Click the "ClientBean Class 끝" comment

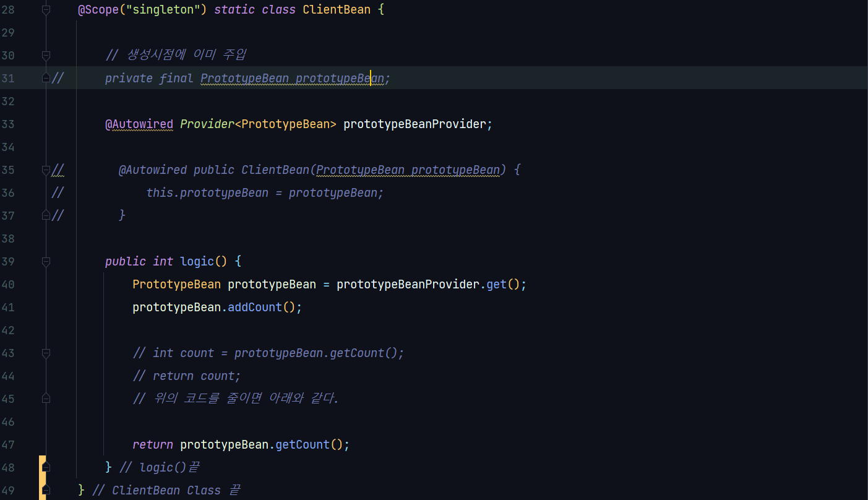(166, 490)
